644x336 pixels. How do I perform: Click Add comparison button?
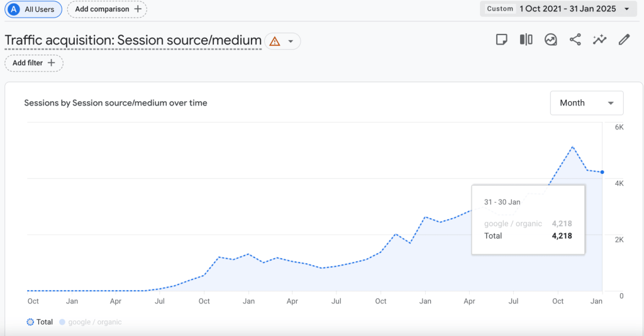(107, 9)
